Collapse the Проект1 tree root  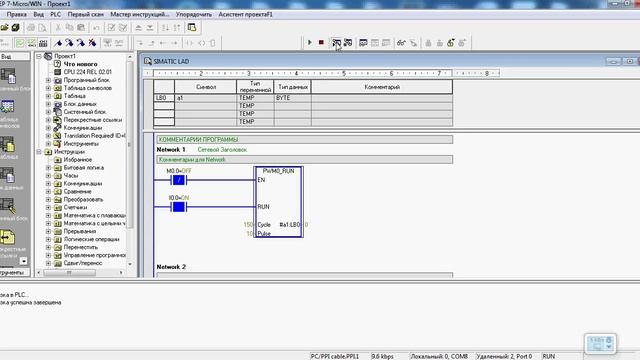point(39,56)
